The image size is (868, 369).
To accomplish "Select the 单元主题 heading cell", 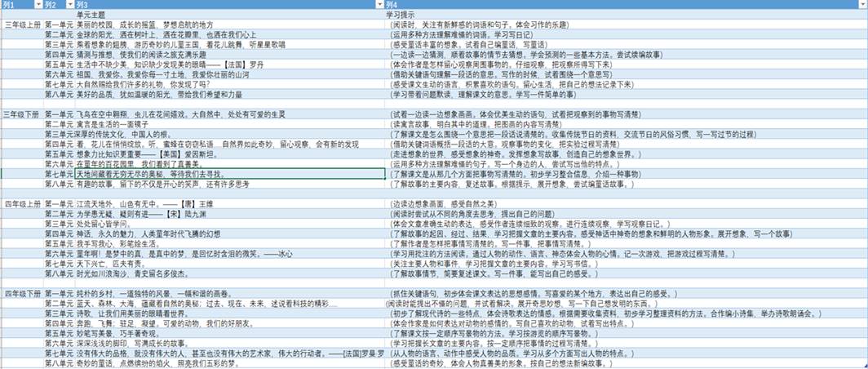I will pos(95,15).
